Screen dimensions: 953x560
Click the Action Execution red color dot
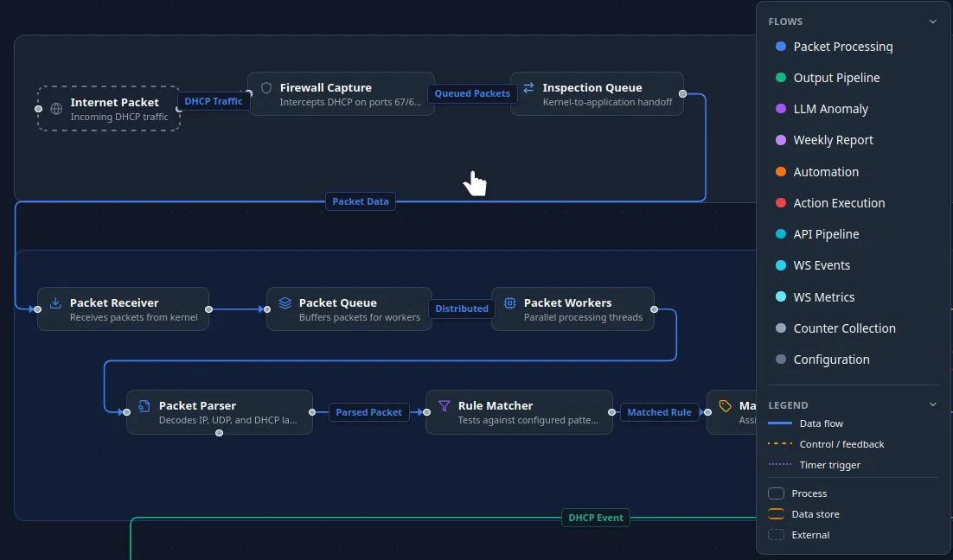(x=781, y=203)
